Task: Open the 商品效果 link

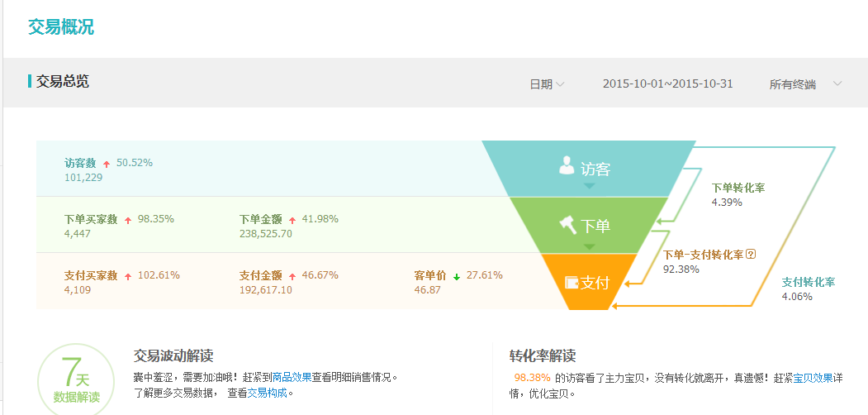Action: [x=292, y=377]
